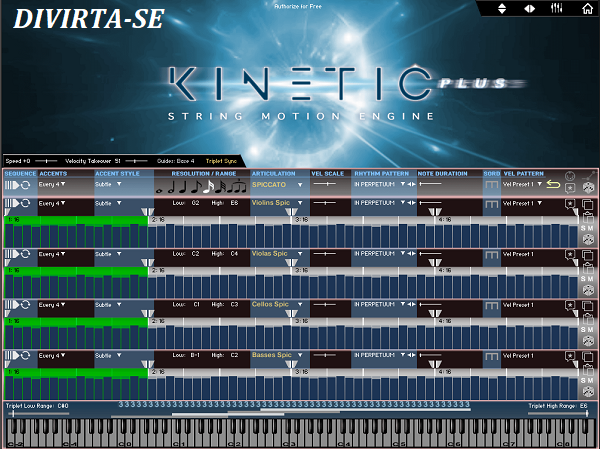Screen dimensions: 600x449
Task: Open master Vel Preset 1 dropdown
Action: 522,184
